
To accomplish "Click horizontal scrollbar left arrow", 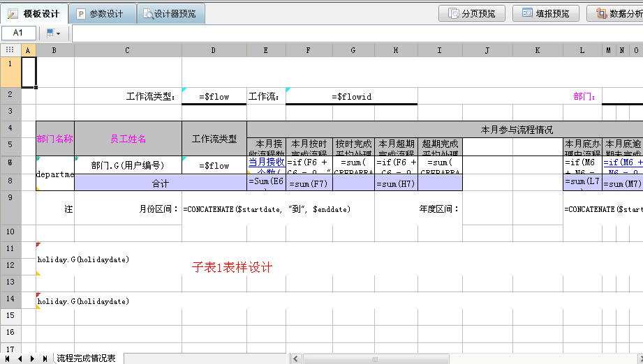I will [x=295, y=358].
